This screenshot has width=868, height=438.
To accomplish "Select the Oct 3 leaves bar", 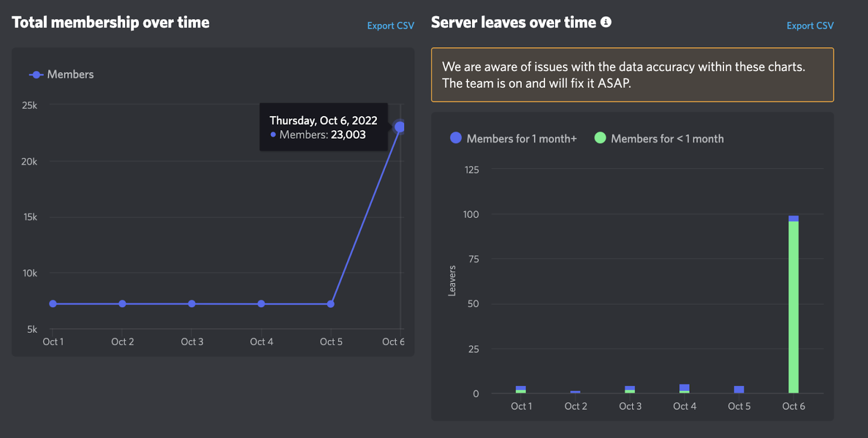I will click(x=630, y=389).
